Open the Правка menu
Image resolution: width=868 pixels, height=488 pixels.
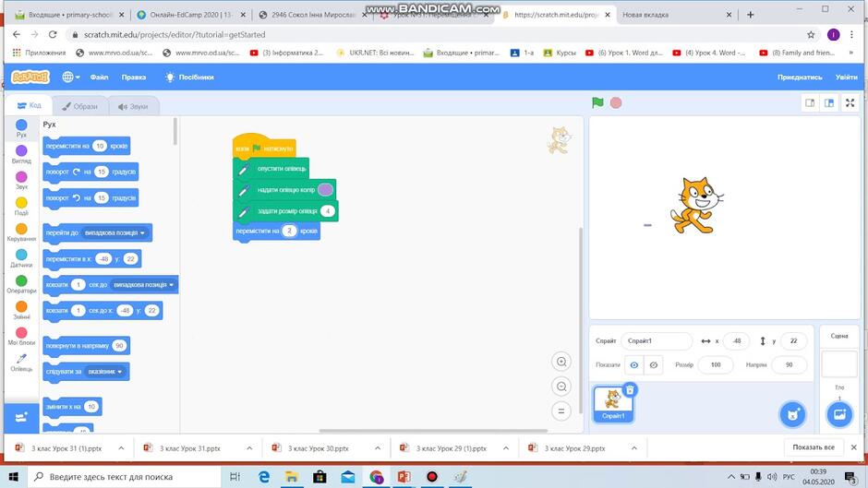133,77
